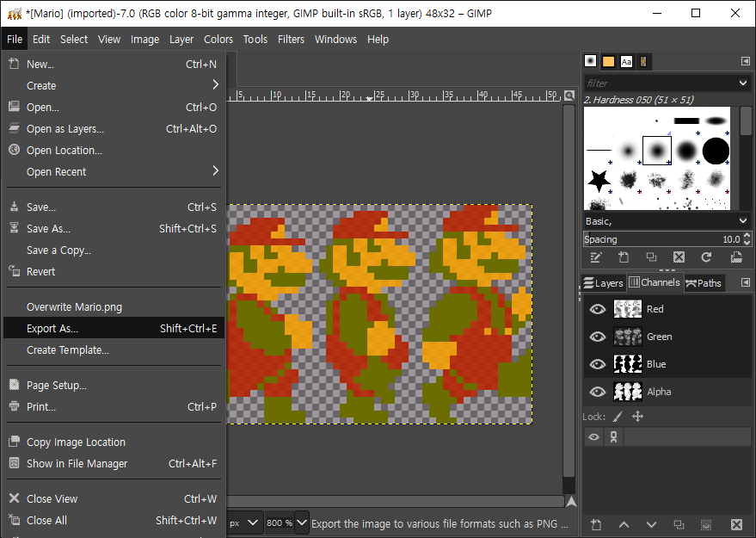Select the Blue channel thumbnail
The height and width of the screenshot is (538, 756).
tap(627, 364)
